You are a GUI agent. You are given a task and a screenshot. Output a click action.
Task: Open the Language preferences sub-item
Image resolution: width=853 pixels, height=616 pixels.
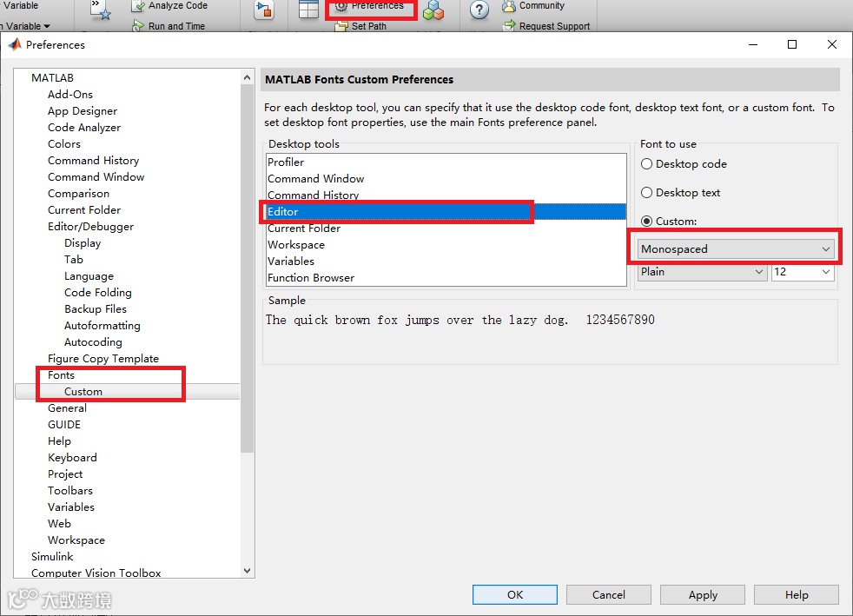click(89, 276)
